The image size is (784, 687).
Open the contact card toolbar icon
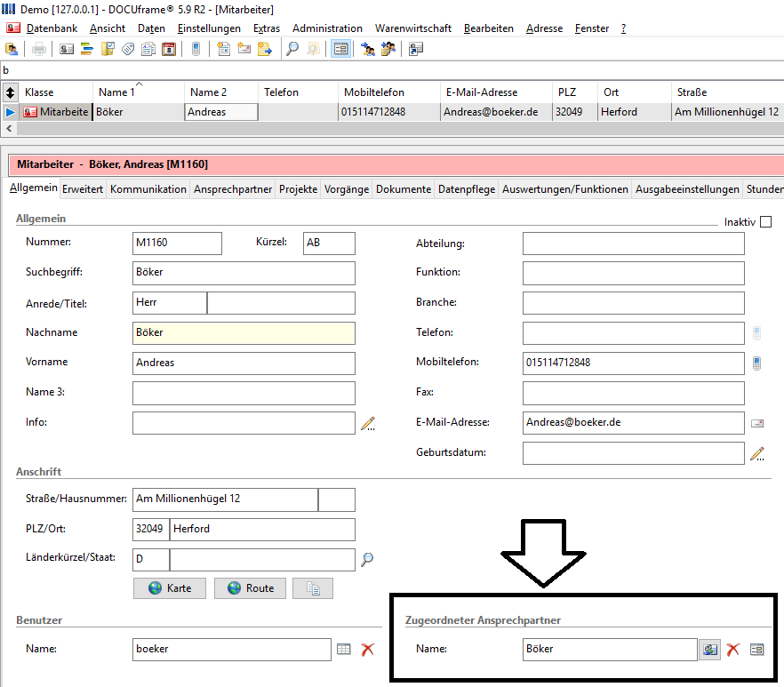pos(67,49)
